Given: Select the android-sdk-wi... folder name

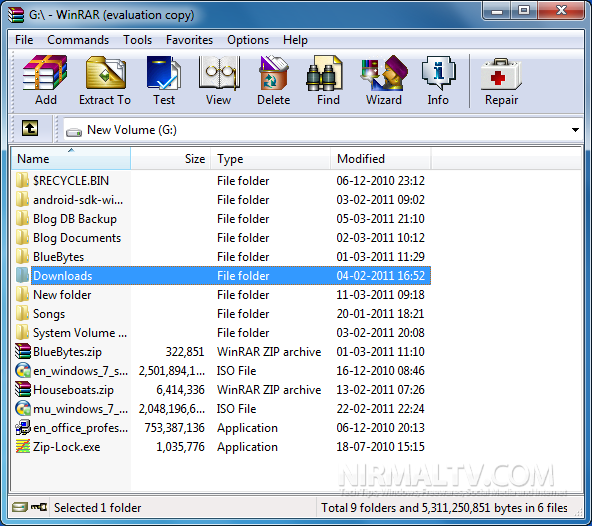Looking at the screenshot, I should tap(78, 199).
